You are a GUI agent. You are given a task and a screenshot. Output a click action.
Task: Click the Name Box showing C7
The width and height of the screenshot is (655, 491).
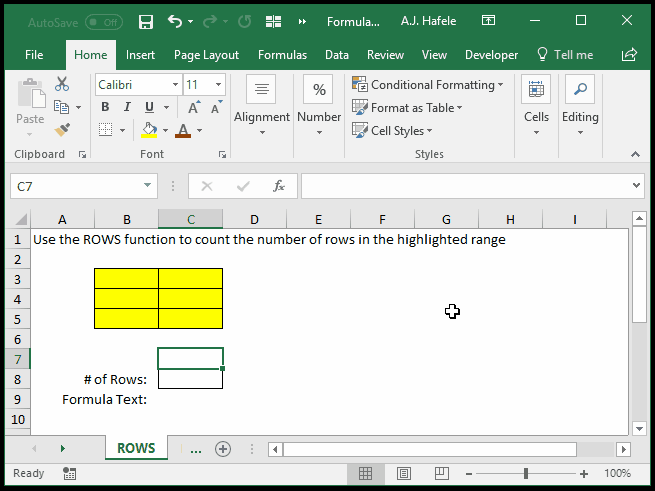[77, 186]
